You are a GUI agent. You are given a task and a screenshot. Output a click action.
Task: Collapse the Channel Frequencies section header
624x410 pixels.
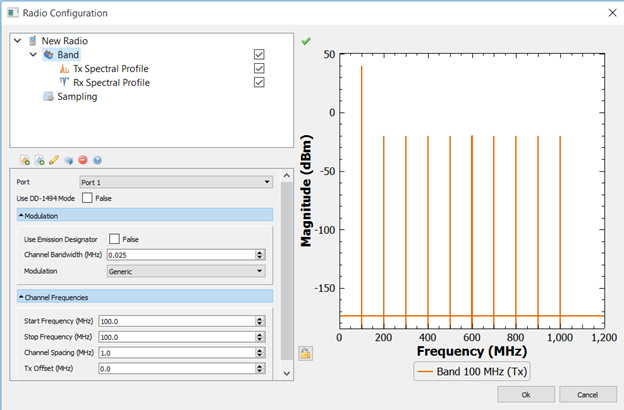(x=145, y=297)
